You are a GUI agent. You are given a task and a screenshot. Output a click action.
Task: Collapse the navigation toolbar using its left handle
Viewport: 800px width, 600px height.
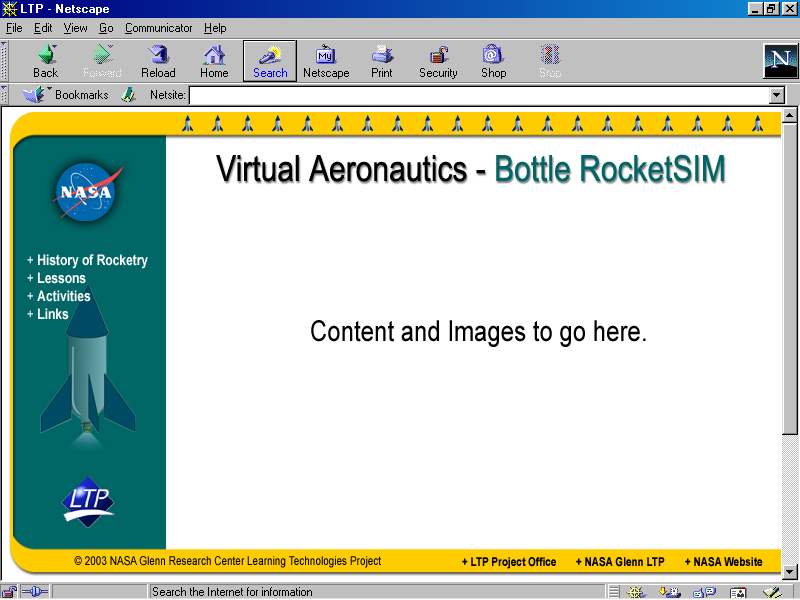5,61
